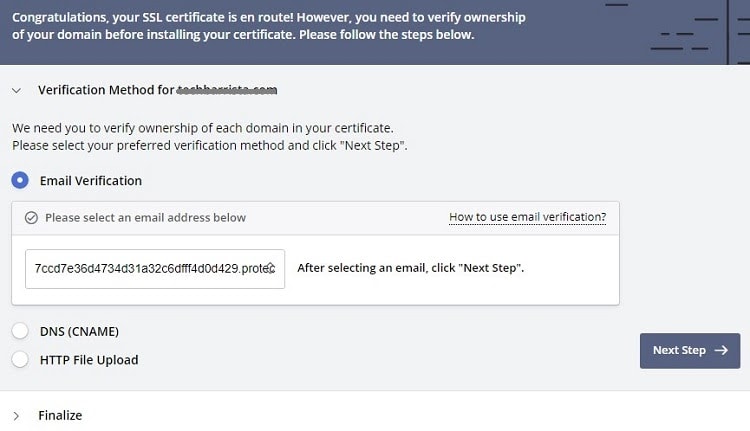
Task: Expand the Finalize section chevron
Action: 16,416
